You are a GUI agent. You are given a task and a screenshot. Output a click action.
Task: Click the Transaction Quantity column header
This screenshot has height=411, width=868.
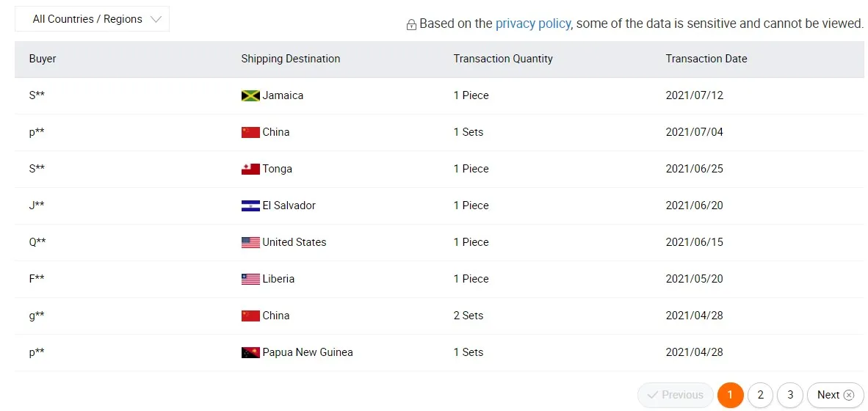tap(502, 59)
